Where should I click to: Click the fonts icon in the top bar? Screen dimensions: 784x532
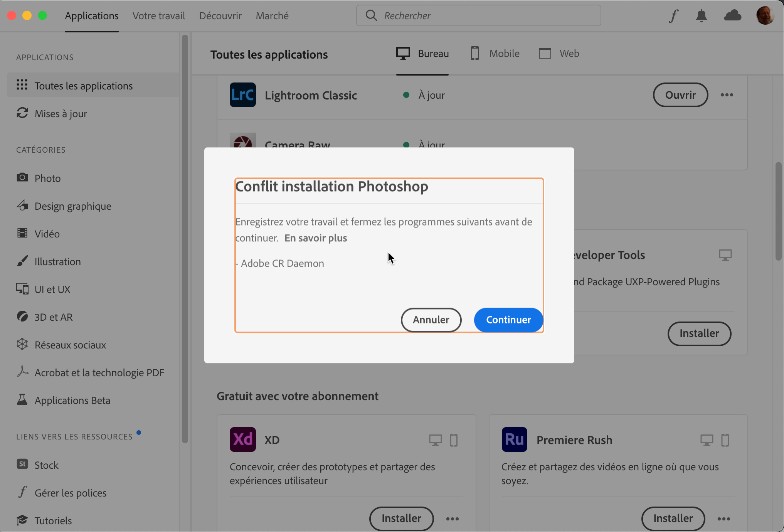tap(673, 16)
